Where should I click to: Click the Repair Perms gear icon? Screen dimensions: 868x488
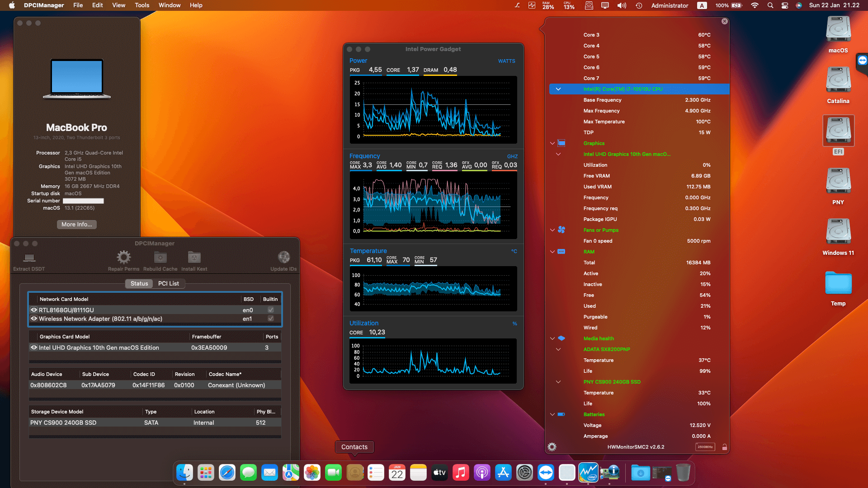point(123,258)
